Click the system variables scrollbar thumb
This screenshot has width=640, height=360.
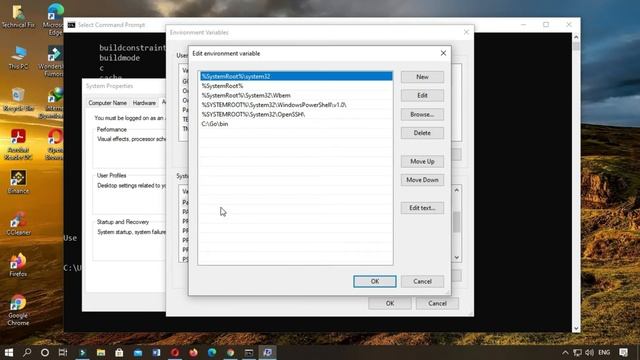456,222
